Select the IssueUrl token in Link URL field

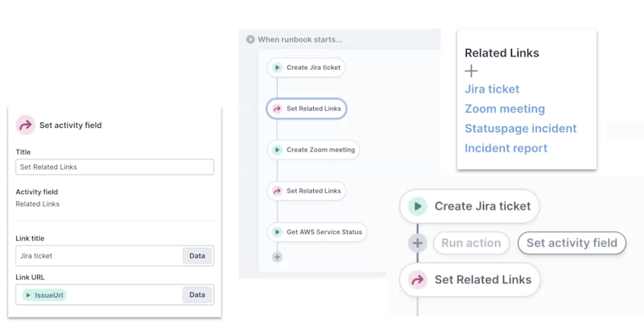click(44, 295)
